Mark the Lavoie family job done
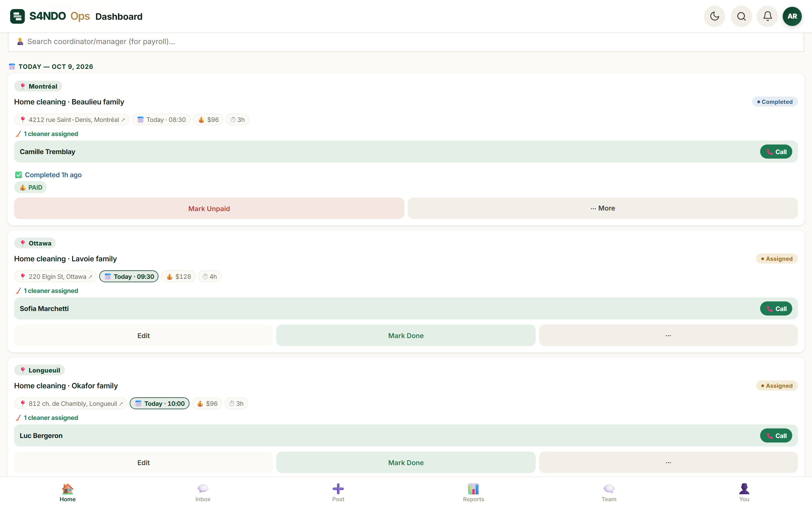The height and width of the screenshot is (508, 812). 406,335
